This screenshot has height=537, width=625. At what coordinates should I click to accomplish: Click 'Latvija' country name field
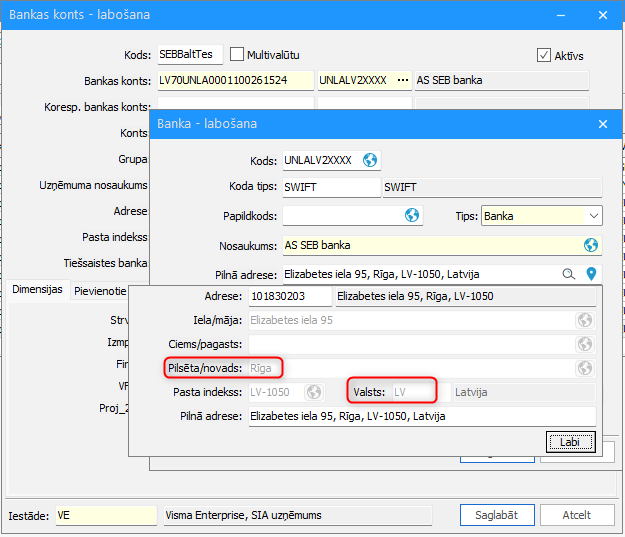click(525, 392)
